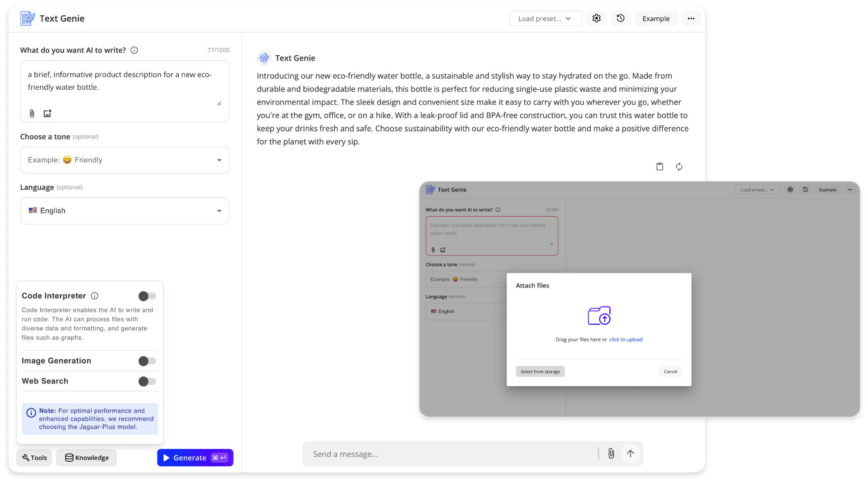Click the Attach files dialog title
The height and width of the screenshot is (483, 868).
532,286
